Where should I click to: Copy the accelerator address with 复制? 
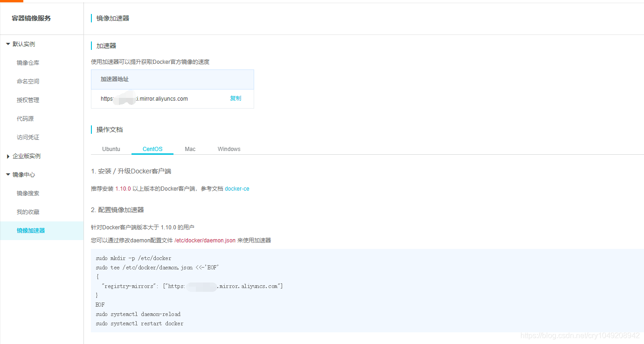click(x=235, y=98)
